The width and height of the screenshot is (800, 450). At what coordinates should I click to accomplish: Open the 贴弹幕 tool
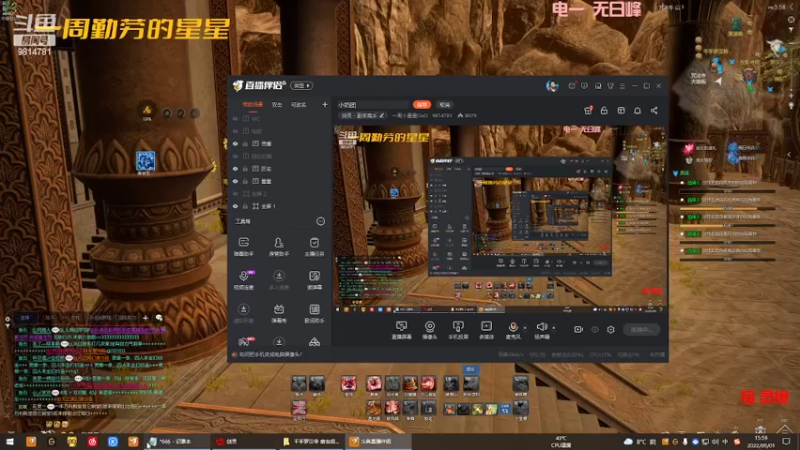(314, 280)
